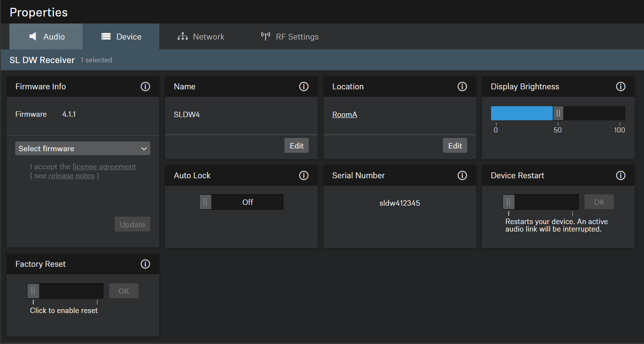Image resolution: width=644 pixels, height=344 pixels.
Task: Click Display Brightness info icon
Action: (621, 87)
